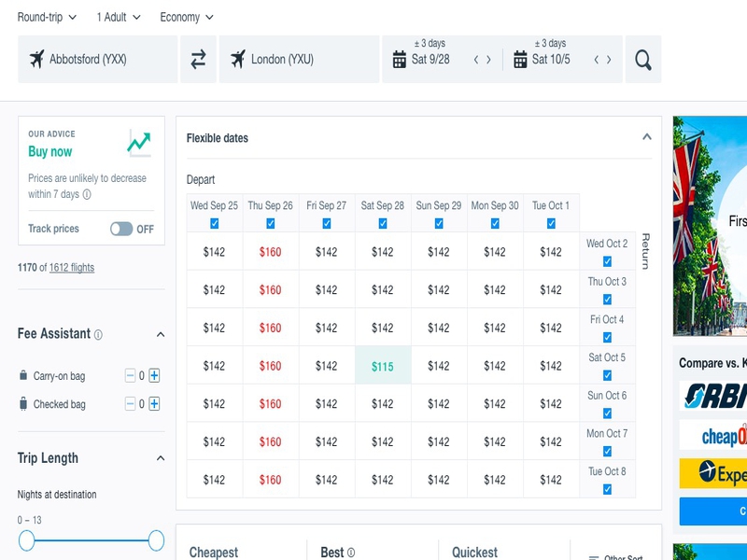Click the Abbotsford (YXX) origin field
747x560 pixels.
click(98, 60)
